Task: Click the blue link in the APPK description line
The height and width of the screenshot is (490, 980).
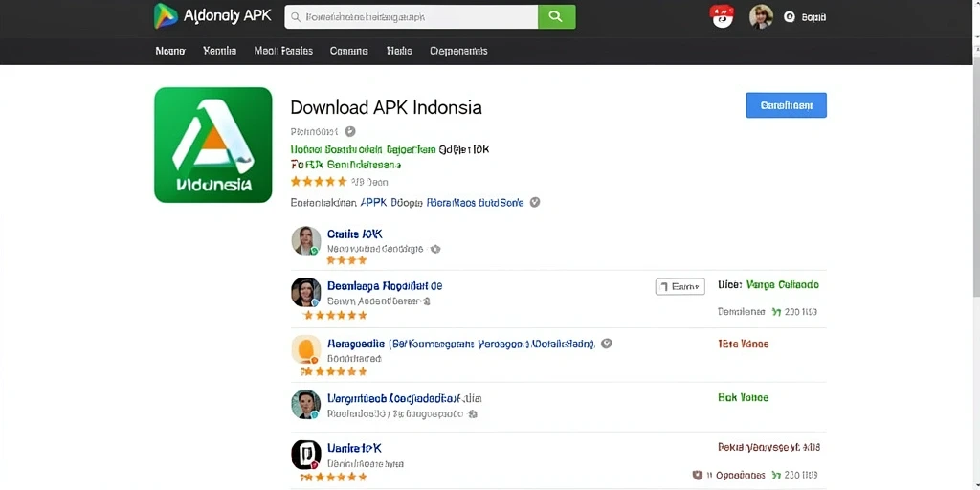Action: pos(477,203)
